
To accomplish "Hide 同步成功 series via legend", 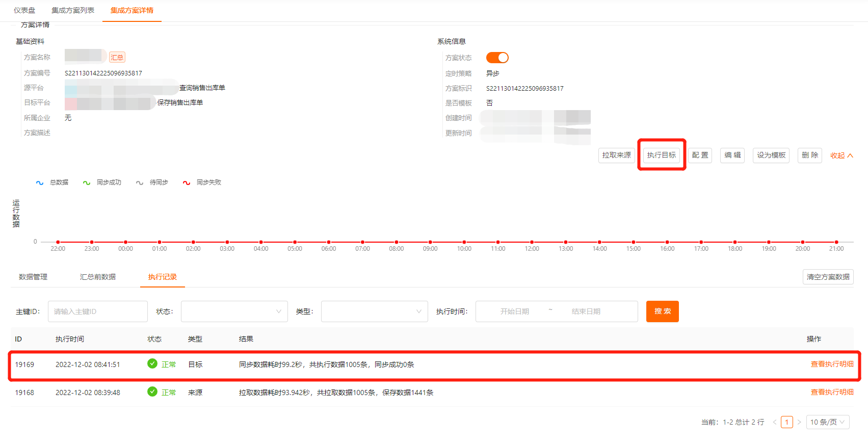I will (x=87, y=182).
